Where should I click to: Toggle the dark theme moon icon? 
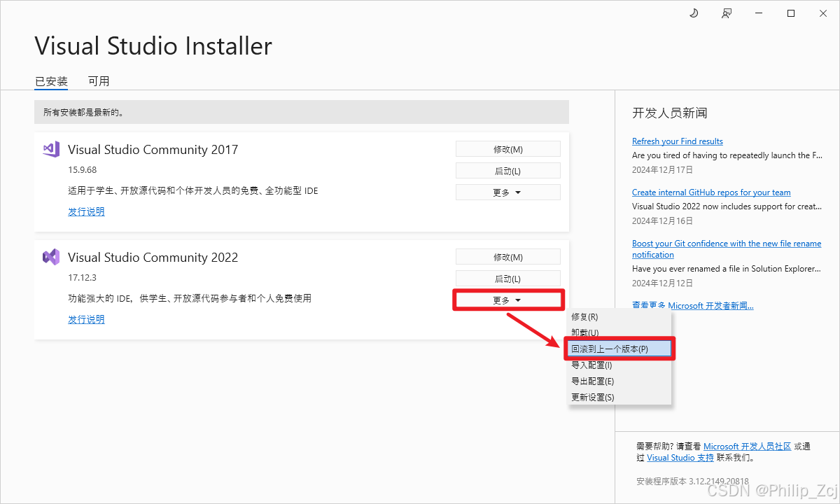pos(694,13)
